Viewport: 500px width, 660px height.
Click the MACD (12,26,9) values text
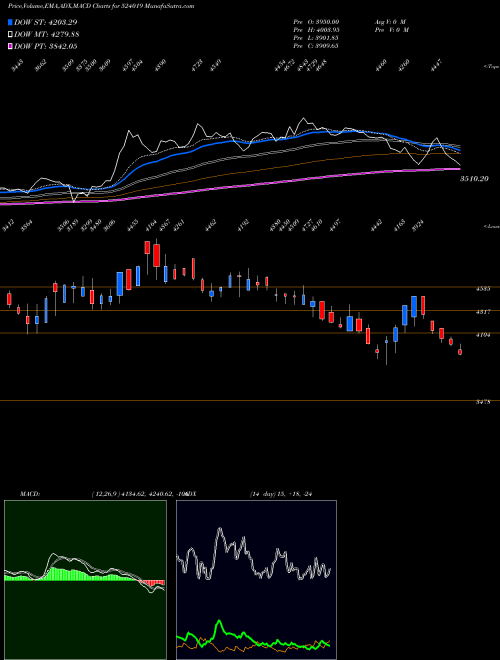pyautogui.click(x=138, y=494)
